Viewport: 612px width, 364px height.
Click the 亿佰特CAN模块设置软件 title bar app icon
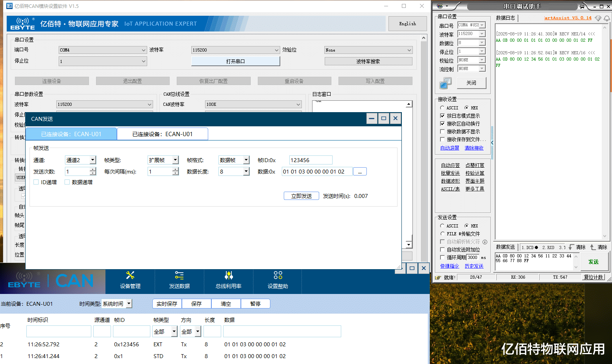9,6
